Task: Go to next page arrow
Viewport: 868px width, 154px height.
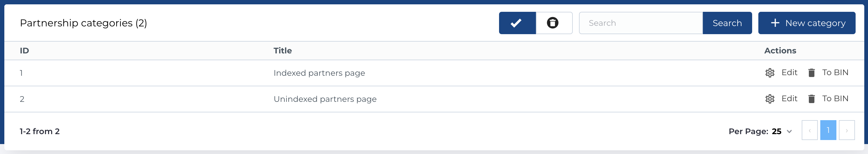Action: point(846,130)
